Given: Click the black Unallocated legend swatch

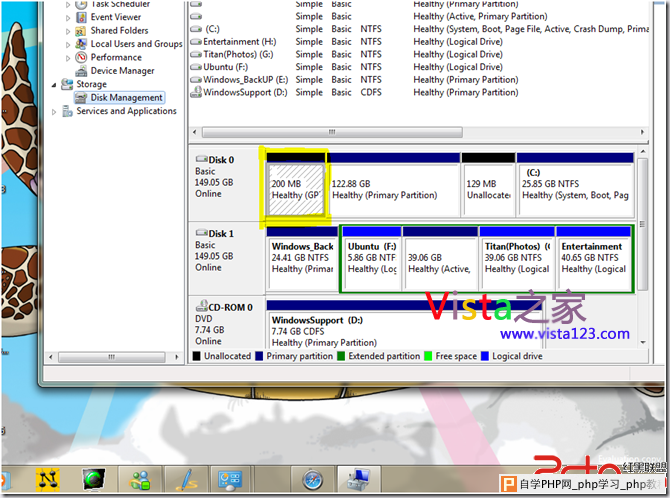Looking at the screenshot, I should click(x=197, y=356).
